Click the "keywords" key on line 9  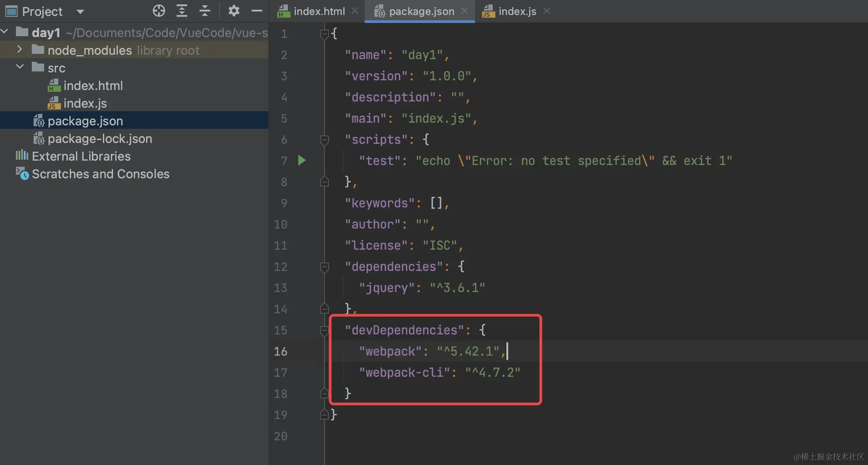click(380, 203)
